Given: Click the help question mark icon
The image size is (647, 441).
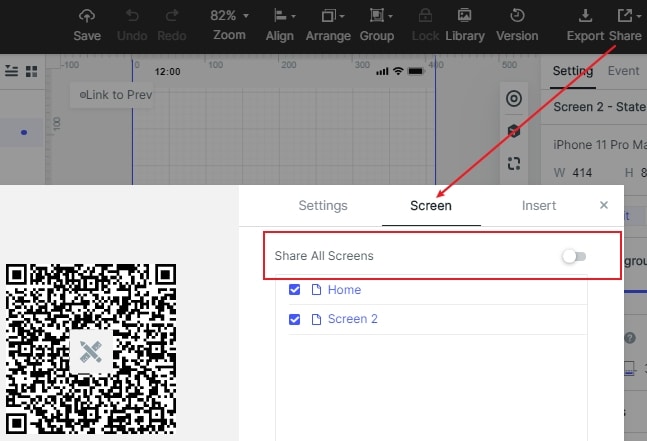Looking at the screenshot, I should pos(630,338).
